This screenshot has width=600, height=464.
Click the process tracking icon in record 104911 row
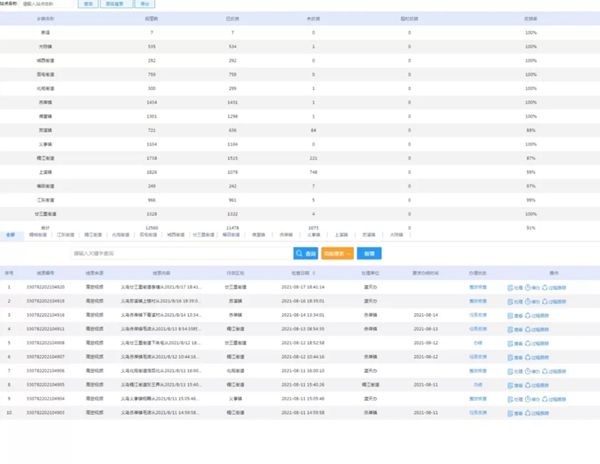[528, 329]
